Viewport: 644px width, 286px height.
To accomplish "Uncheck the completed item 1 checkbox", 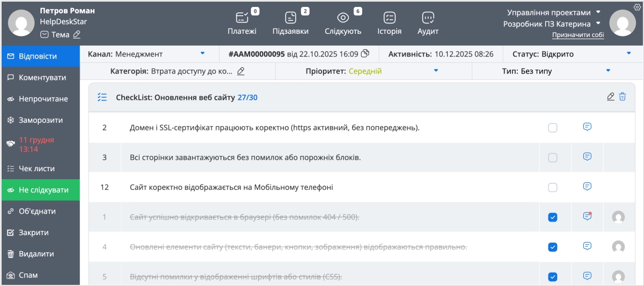I will point(553,217).
